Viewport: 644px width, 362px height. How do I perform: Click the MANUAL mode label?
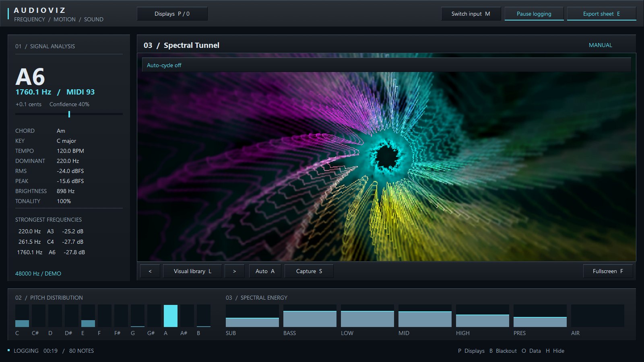tap(601, 45)
